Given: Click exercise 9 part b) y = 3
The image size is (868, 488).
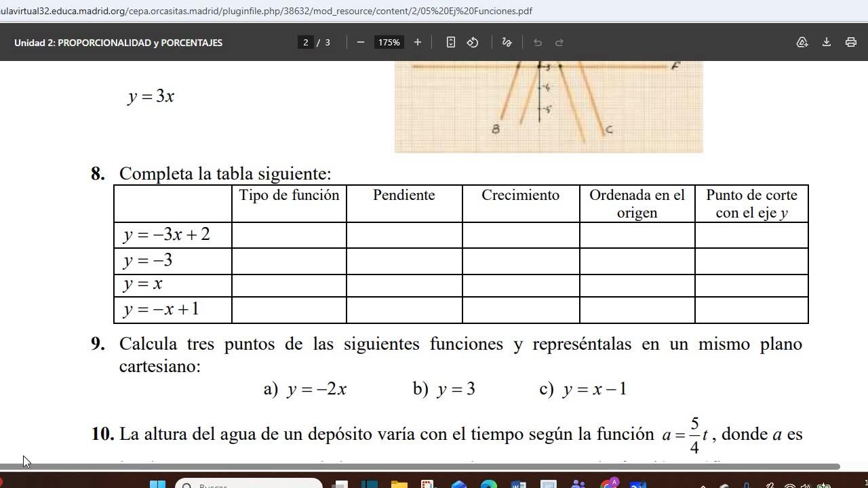Looking at the screenshot, I should pos(444,389).
